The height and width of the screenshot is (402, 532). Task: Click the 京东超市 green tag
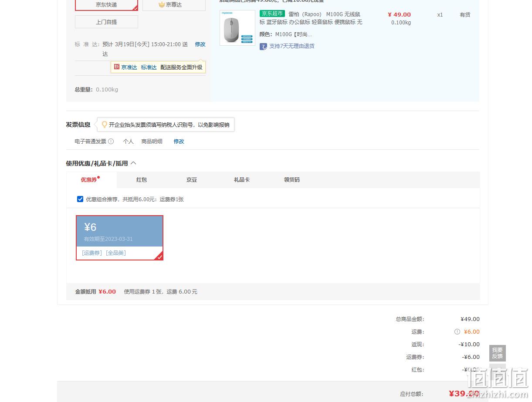pos(272,14)
